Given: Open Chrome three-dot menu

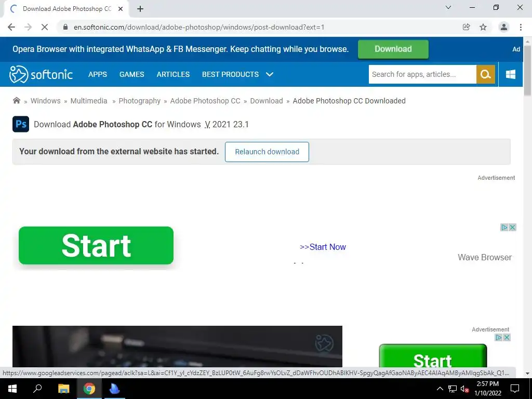Looking at the screenshot, I should point(521,27).
